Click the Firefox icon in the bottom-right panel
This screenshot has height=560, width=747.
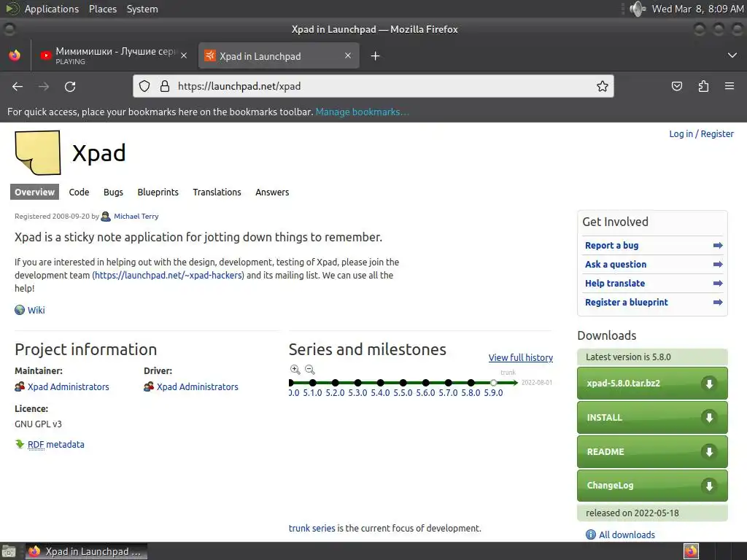691,551
